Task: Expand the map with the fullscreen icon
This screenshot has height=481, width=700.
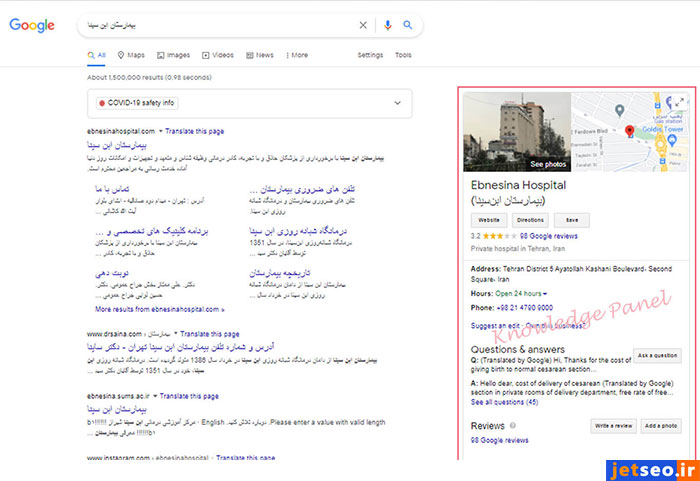Action: [679, 102]
